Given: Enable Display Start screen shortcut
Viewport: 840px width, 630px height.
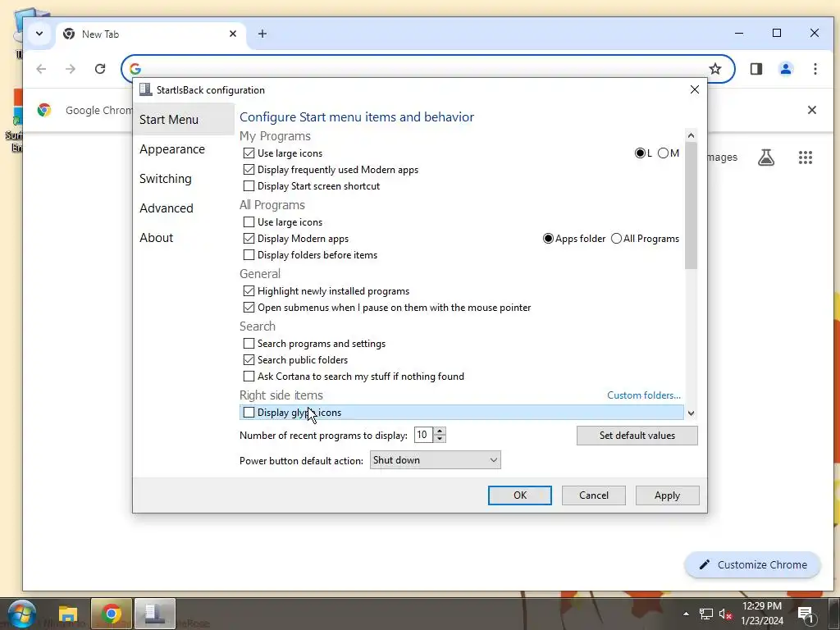Looking at the screenshot, I should 249,186.
